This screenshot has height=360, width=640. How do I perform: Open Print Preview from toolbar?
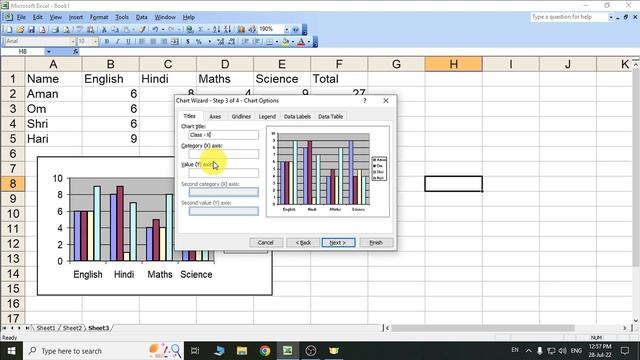(66, 29)
